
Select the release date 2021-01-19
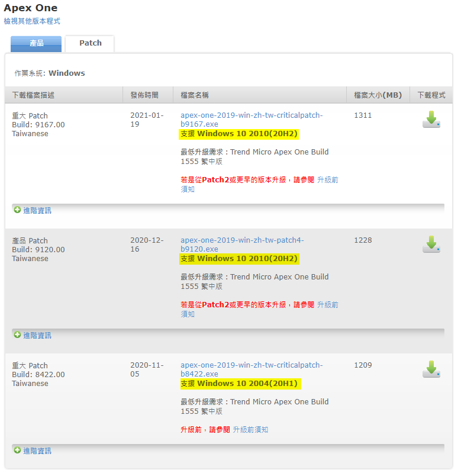[x=147, y=120]
